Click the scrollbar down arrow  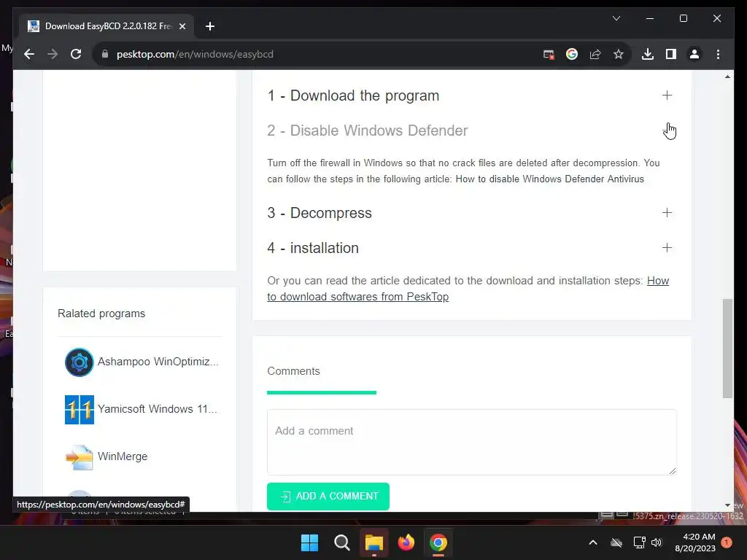tap(727, 505)
